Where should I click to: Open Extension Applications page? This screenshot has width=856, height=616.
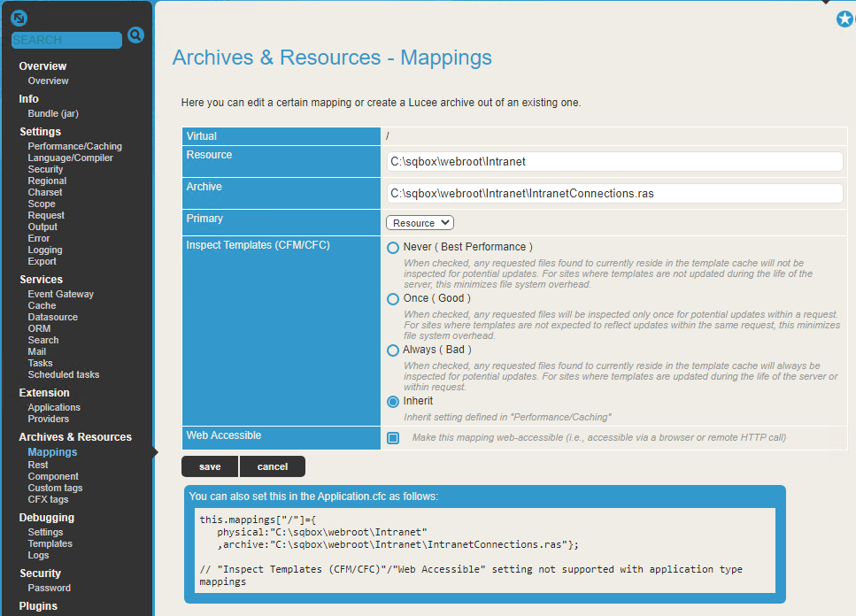point(54,408)
